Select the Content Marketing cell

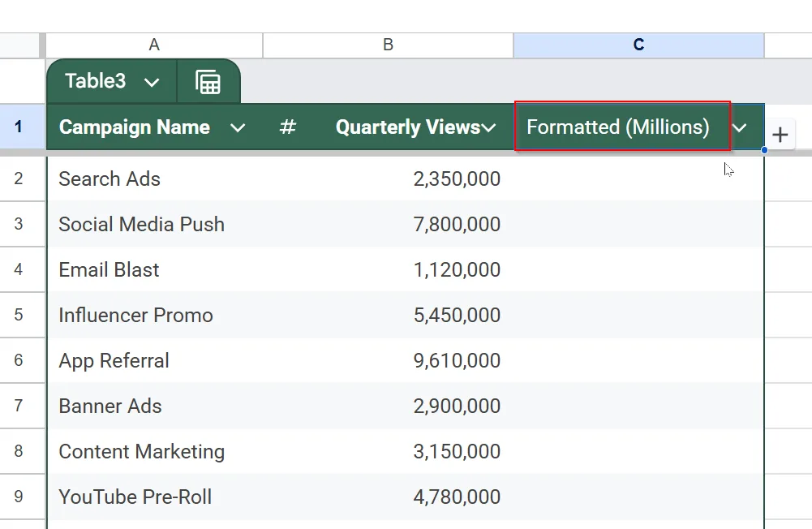(156, 451)
